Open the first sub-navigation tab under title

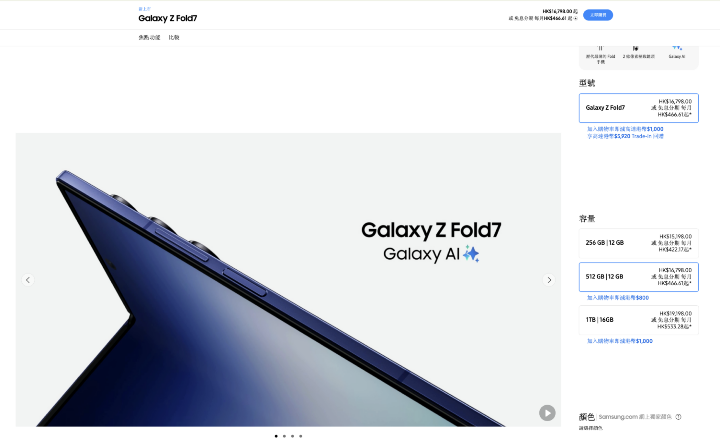149,38
